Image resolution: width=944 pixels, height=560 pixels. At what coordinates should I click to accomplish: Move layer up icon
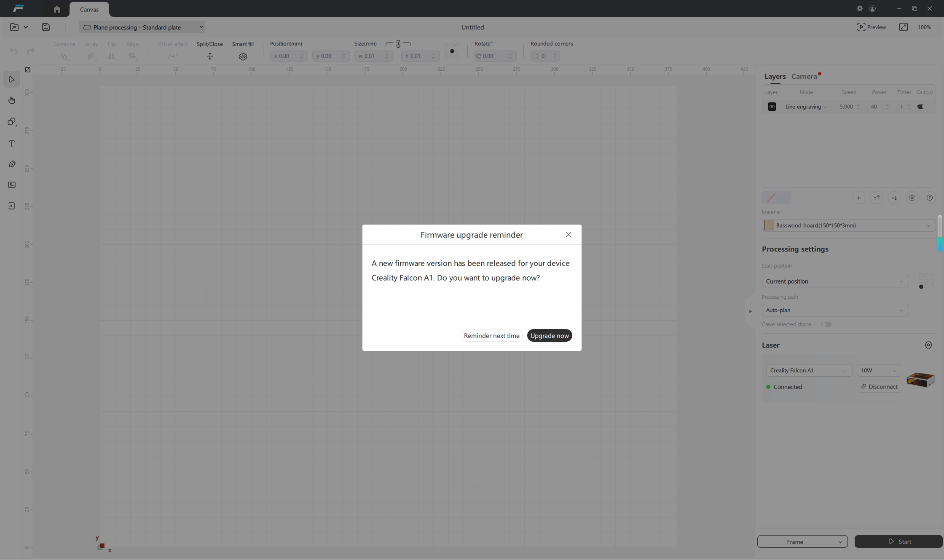pyautogui.click(x=877, y=198)
